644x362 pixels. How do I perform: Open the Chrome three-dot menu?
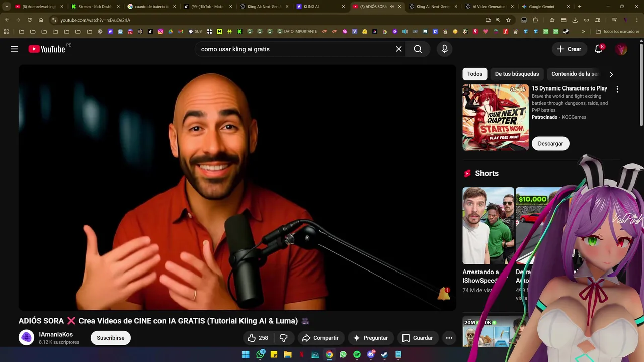click(x=637, y=20)
